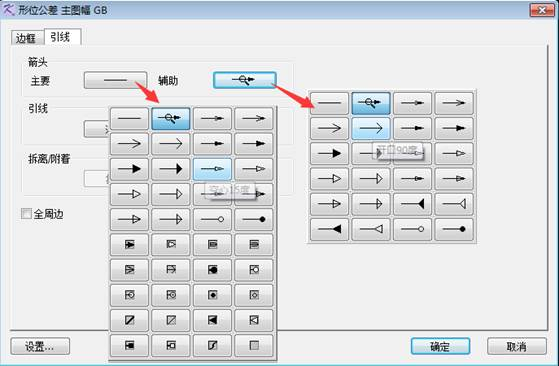Cancel with the 取消 button

click(517, 346)
